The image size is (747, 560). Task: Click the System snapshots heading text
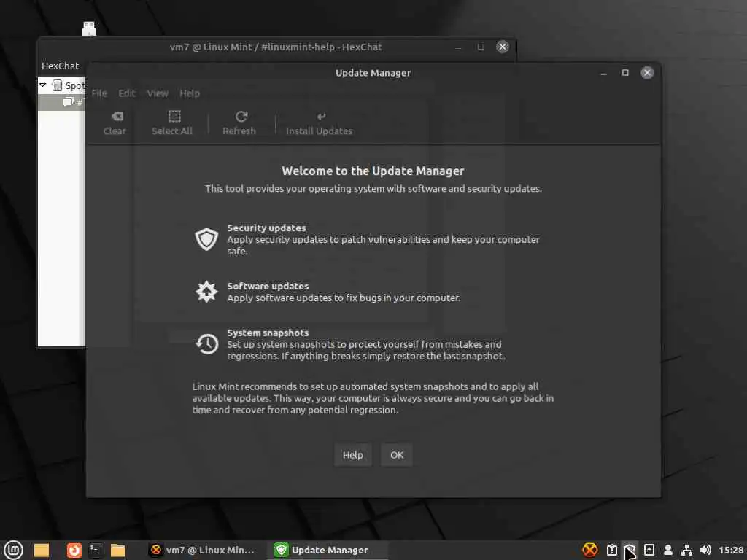[x=268, y=332]
